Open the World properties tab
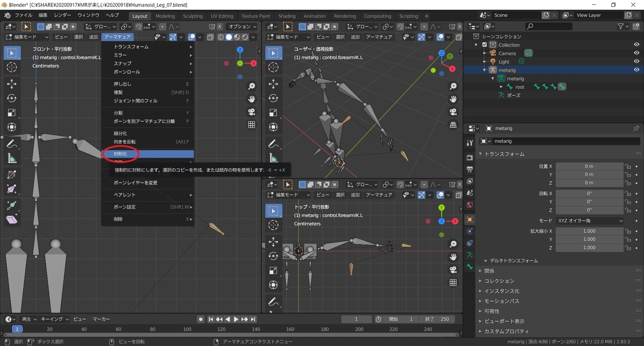The image size is (644, 346). point(470,204)
